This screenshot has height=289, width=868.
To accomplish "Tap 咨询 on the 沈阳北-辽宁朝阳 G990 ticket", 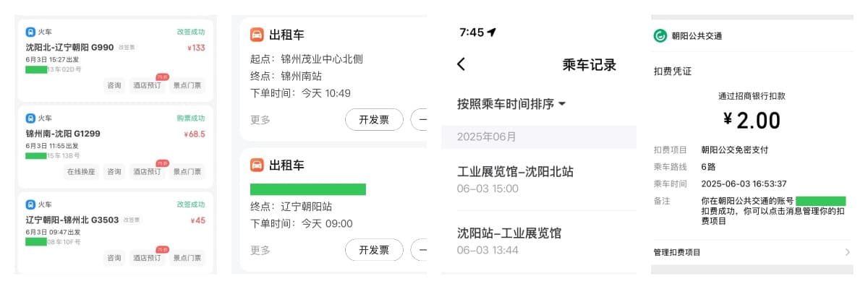I will coord(114,85).
